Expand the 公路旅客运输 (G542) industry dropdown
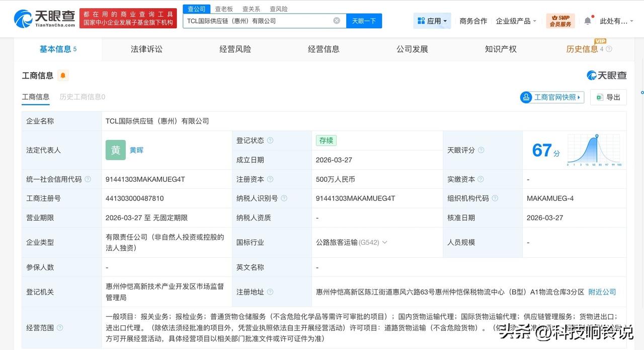Screen dimensions: 644x350 (x=384, y=242)
